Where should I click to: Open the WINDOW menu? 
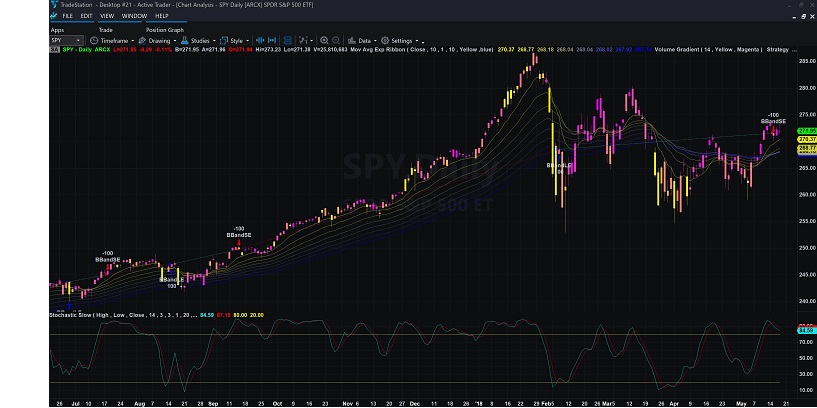pos(134,16)
